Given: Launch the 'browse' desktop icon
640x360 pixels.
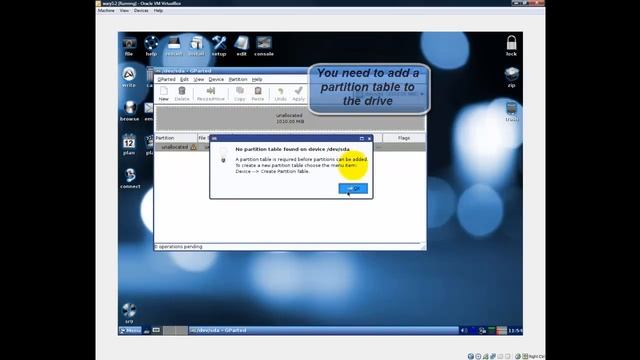Looking at the screenshot, I should (x=129, y=111).
